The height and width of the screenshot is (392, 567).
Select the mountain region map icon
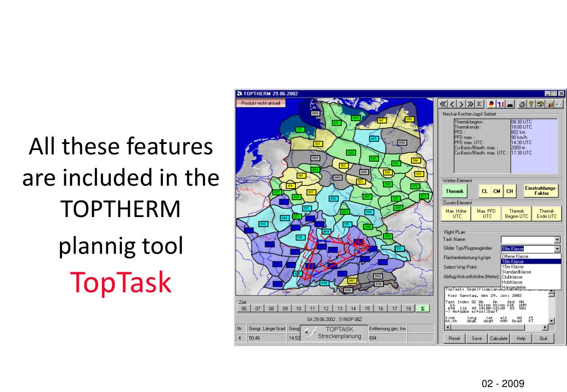pyautogui.click(x=510, y=104)
